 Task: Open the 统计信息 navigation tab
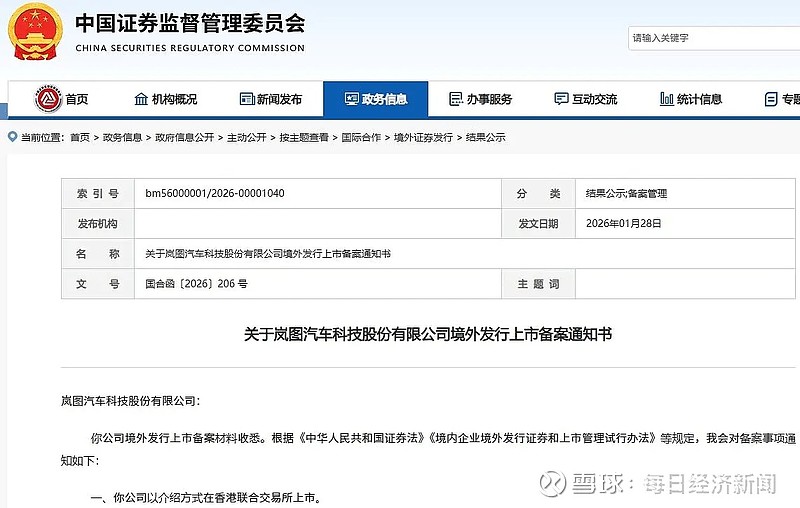691,99
